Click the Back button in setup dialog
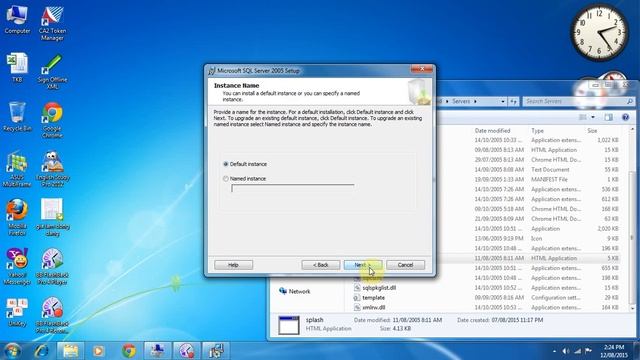Viewport: 640px width, 360px height. 321,265
